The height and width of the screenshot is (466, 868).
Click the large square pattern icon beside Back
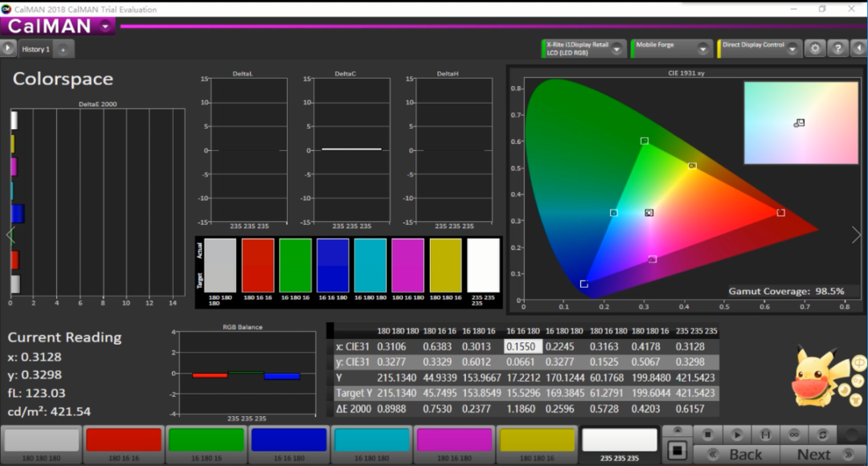pos(677,449)
